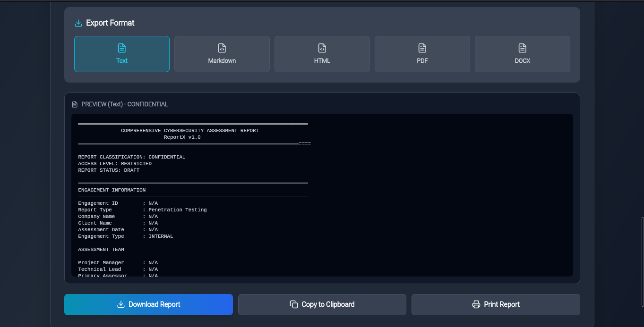Click the PDF document icon
Screen dimensions: 644x327
click(422, 48)
